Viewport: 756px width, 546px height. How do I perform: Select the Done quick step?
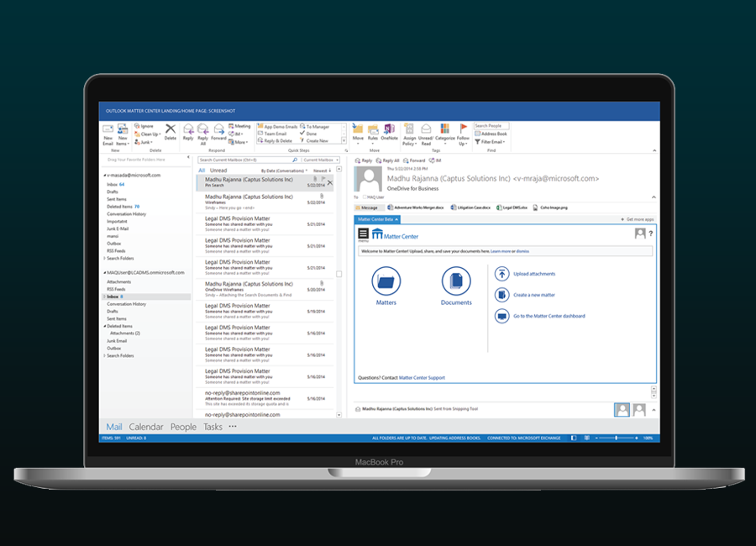308,134
